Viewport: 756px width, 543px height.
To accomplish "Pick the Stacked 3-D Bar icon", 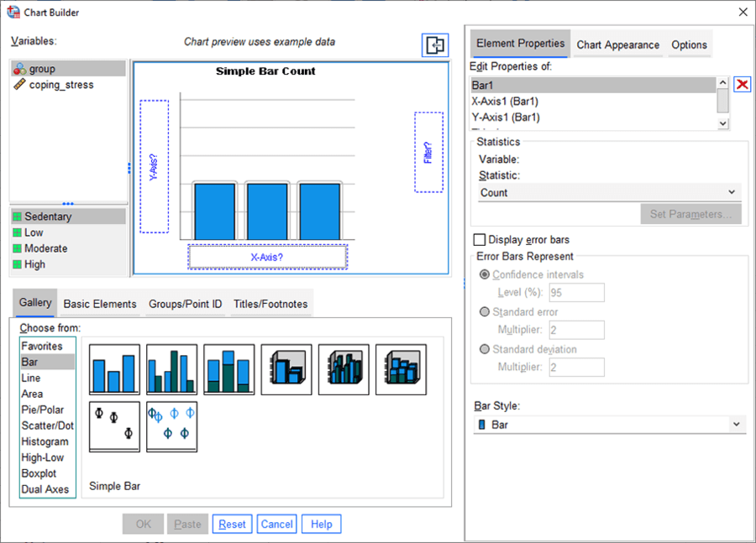I will coord(401,369).
